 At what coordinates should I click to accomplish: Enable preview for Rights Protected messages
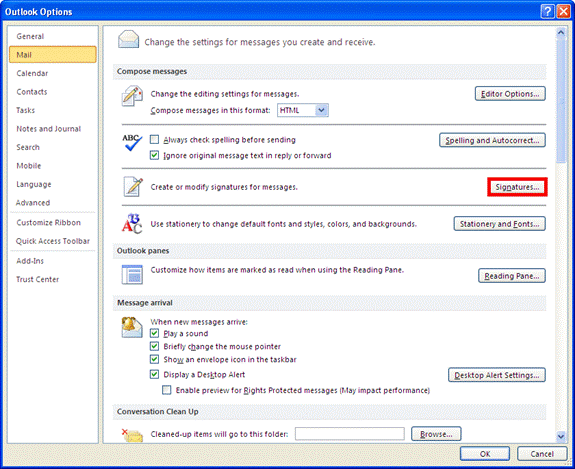tap(167, 390)
